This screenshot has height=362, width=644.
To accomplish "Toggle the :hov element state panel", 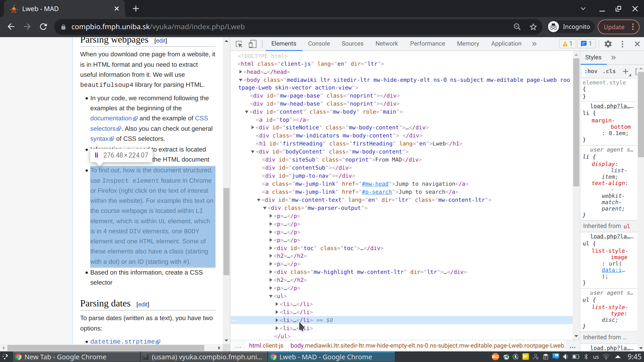I will click(x=591, y=71).
